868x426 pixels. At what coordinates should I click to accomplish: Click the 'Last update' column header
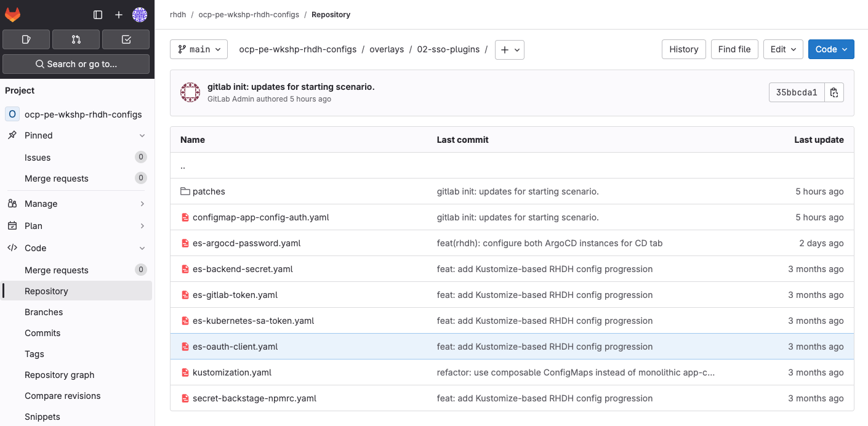pyautogui.click(x=819, y=140)
